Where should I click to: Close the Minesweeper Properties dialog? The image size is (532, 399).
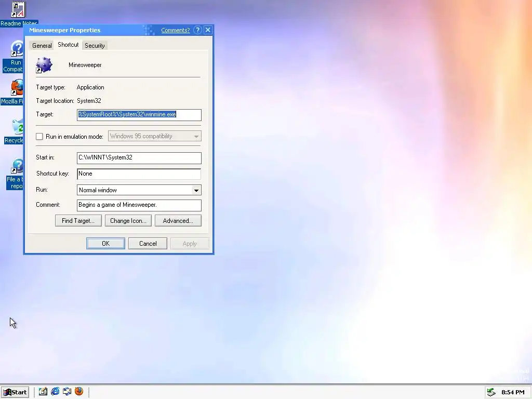click(208, 30)
